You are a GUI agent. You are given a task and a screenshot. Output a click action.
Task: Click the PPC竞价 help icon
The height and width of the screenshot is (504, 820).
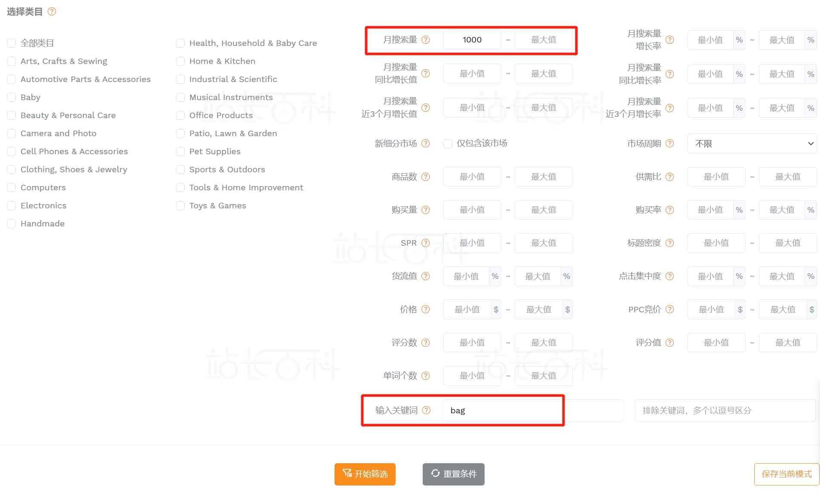click(669, 309)
